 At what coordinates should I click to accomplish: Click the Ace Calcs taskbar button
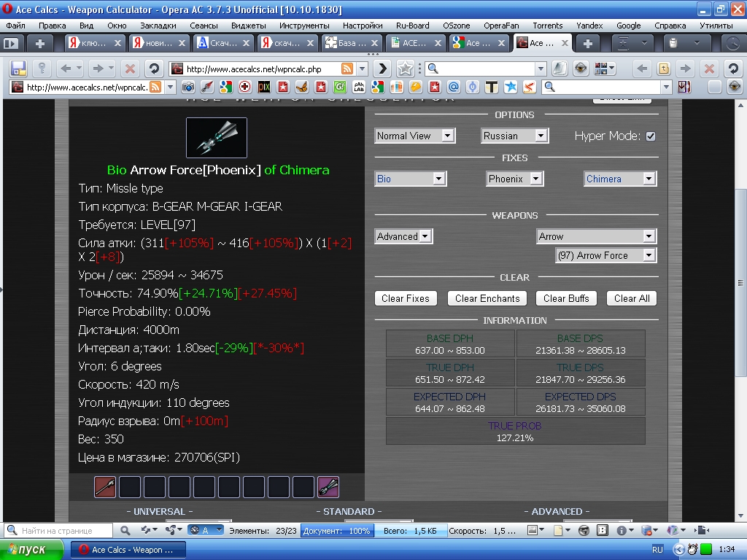click(x=128, y=550)
